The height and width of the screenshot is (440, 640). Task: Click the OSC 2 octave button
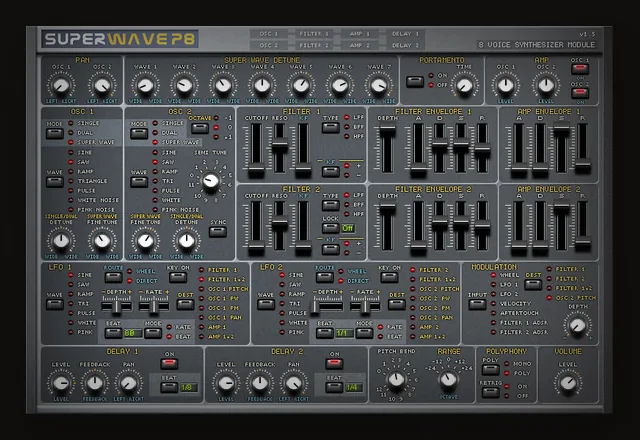point(200,128)
